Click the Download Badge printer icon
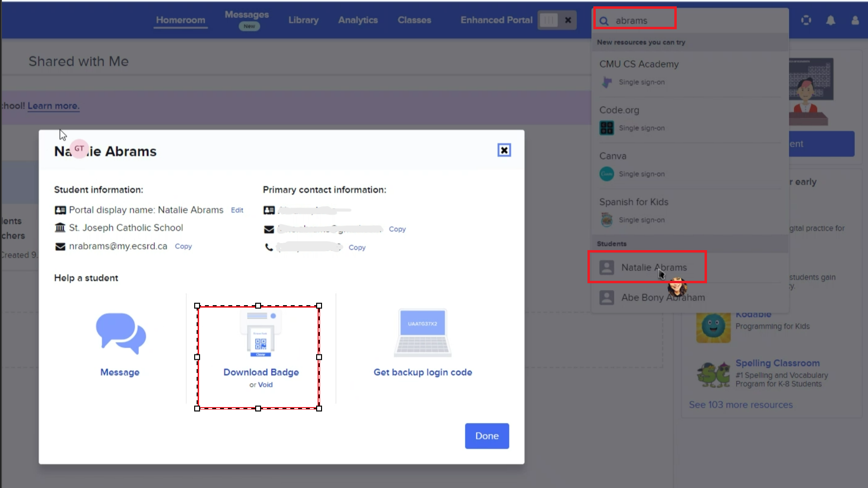 pyautogui.click(x=261, y=333)
